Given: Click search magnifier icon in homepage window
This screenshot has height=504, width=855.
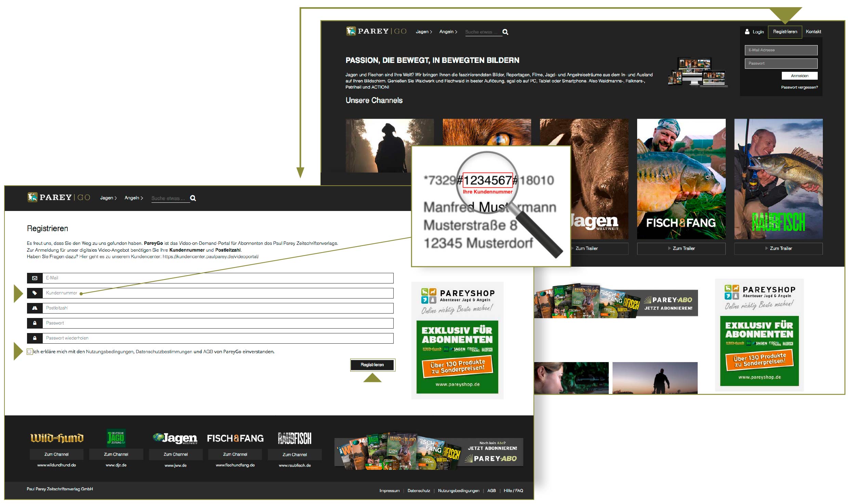Looking at the screenshot, I should (x=505, y=32).
